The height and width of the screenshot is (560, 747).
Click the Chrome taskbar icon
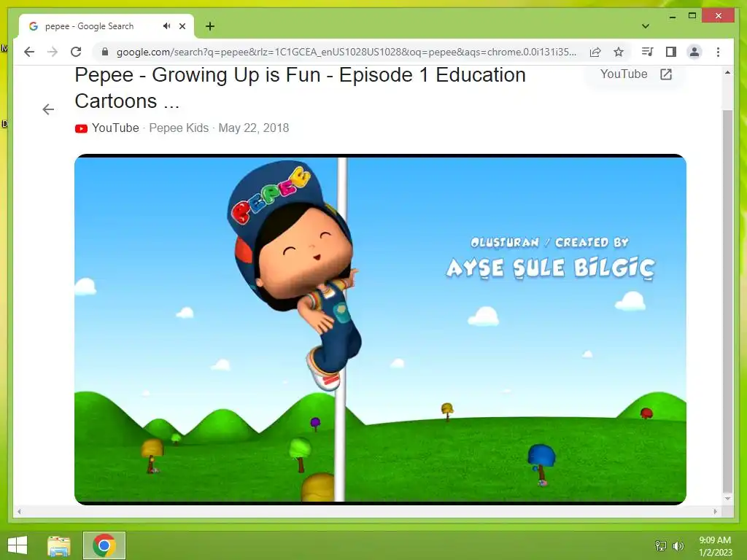point(104,545)
